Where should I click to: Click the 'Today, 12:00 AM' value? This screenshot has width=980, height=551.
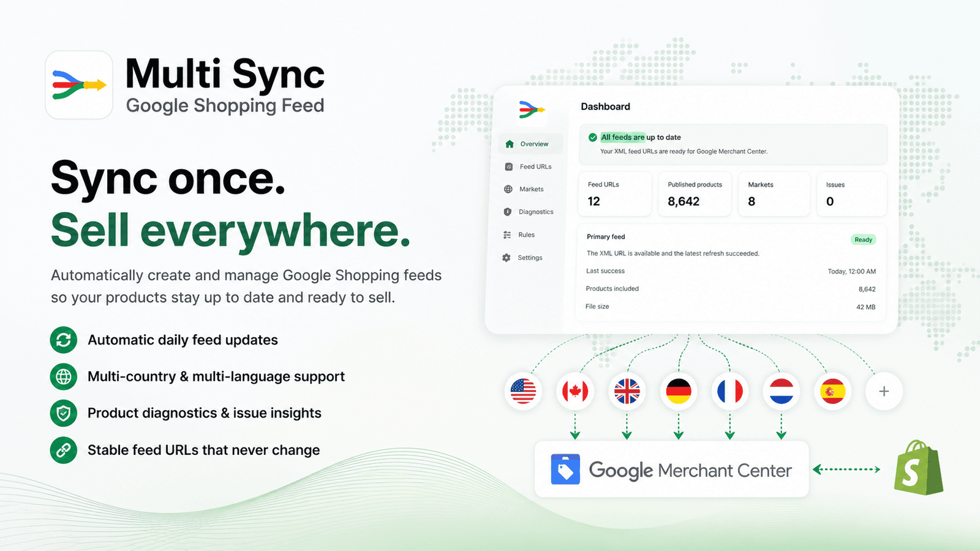(x=851, y=271)
